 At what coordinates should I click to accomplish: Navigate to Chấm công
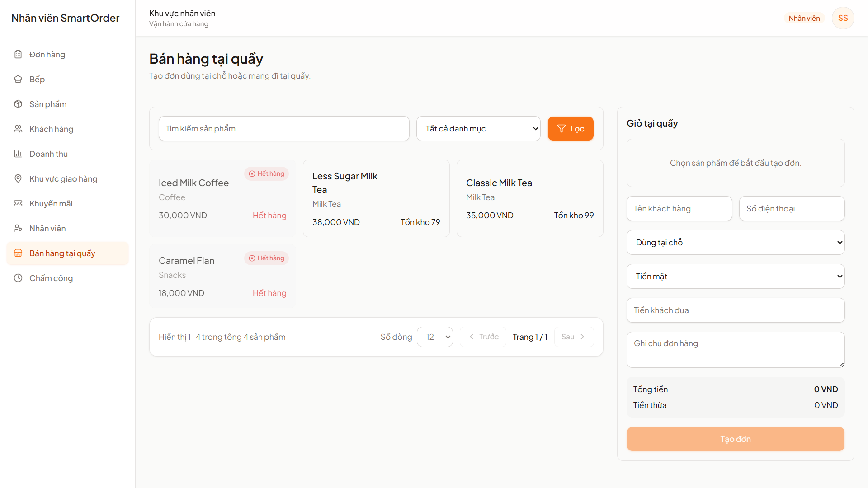68,278
